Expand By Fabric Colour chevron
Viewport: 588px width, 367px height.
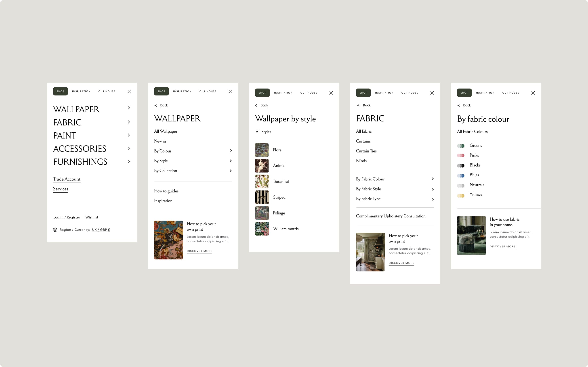[x=433, y=179]
